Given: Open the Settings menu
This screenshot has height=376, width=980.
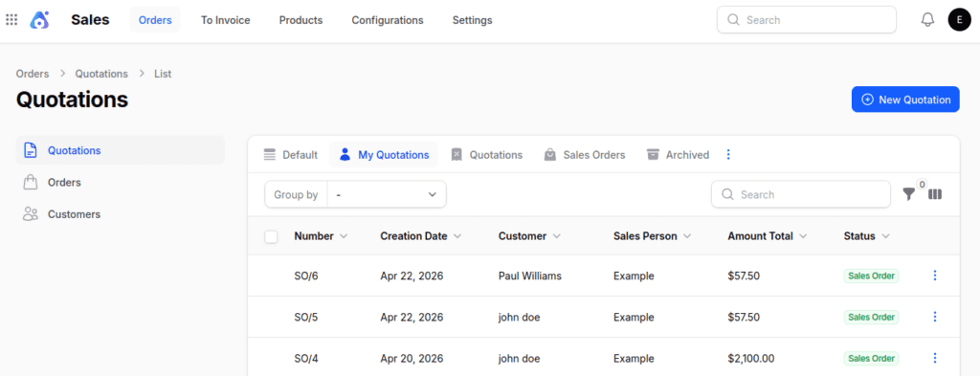Looking at the screenshot, I should tap(473, 20).
